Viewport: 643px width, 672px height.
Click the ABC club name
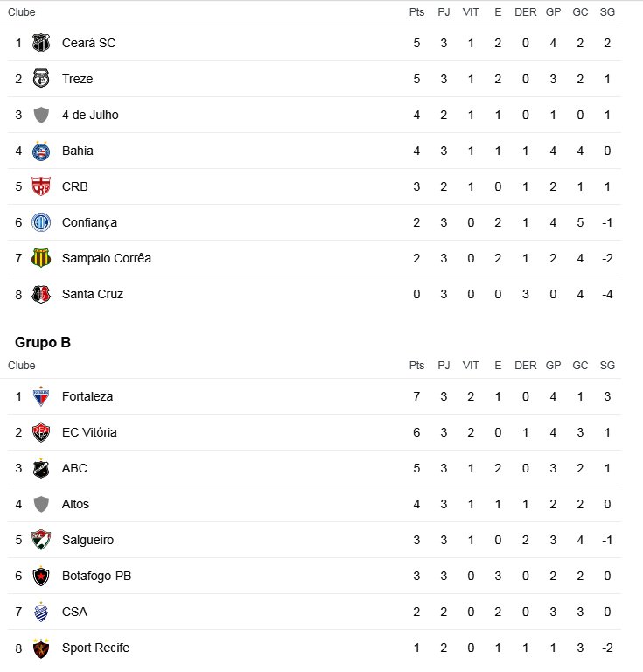tap(74, 468)
